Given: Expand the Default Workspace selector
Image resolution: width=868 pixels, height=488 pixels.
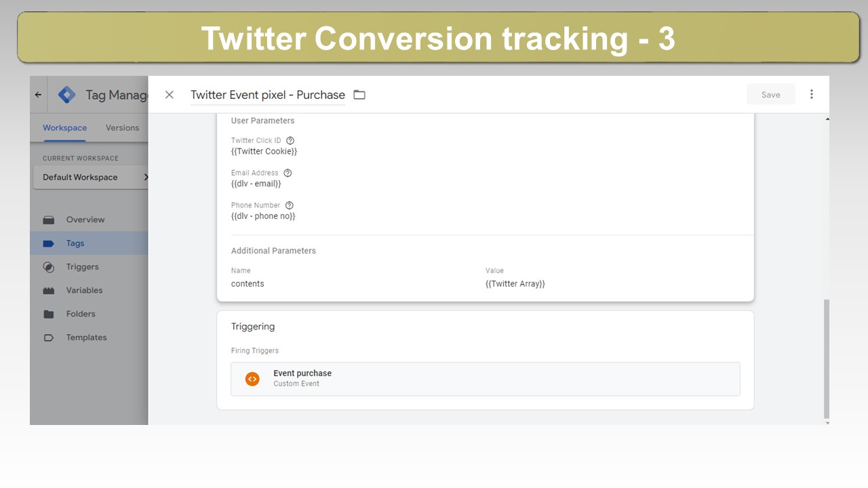Looking at the screenshot, I should click(x=92, y=178).
